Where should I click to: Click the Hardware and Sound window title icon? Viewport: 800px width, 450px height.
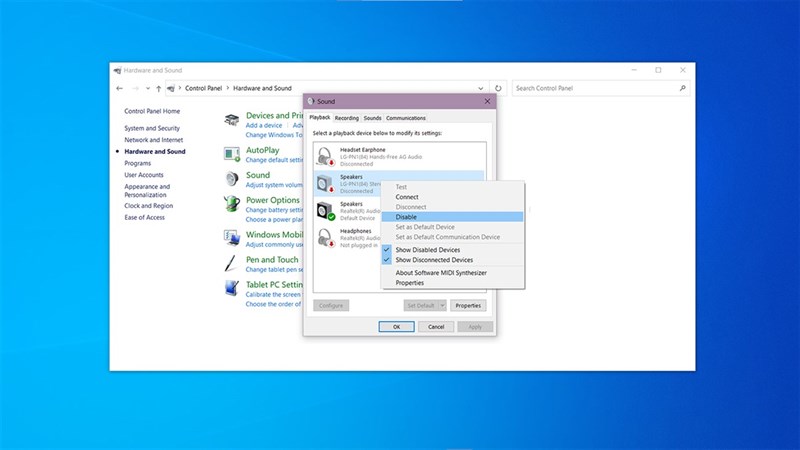coord(117,70)
